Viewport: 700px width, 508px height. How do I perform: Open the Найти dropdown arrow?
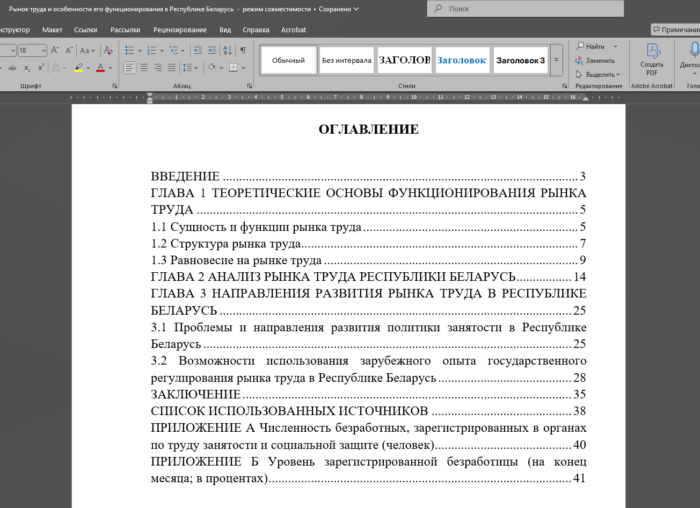click(x=615, y=46)
